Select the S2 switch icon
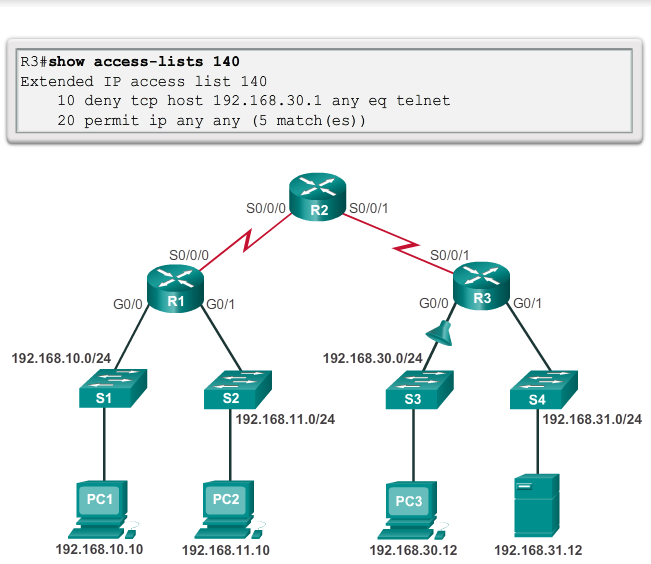Screen dimensions: 651x564 [231, 389]
